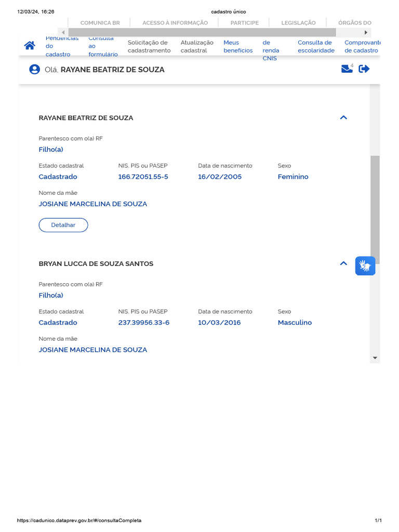Screen dimensions: 399x532
Task: Open Pendências do cadastro link
Action: click(x=62, y=46)
